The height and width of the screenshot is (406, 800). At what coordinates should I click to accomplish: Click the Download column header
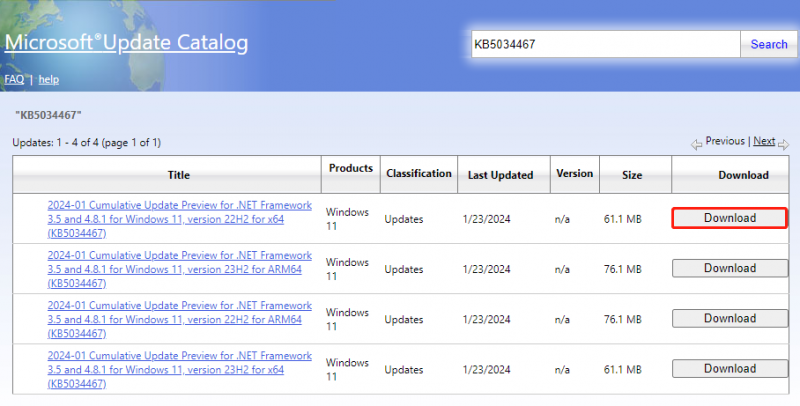coord(730,175)
